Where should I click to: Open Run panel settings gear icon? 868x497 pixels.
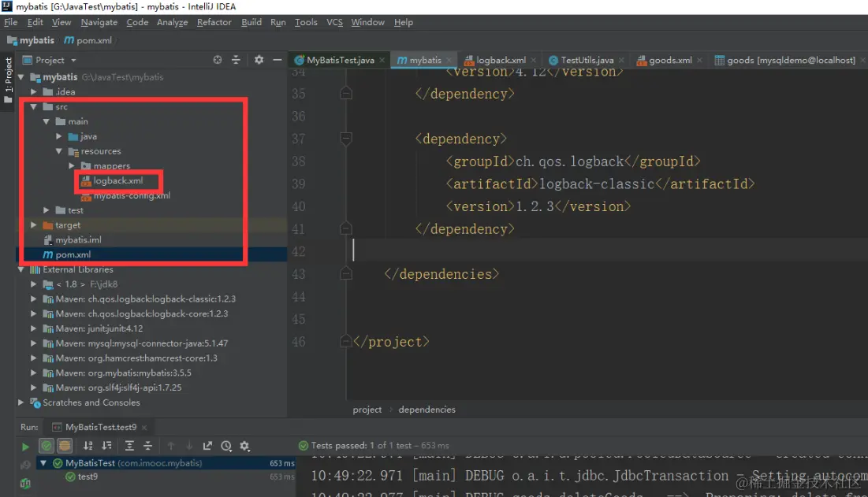coord(244,446)
